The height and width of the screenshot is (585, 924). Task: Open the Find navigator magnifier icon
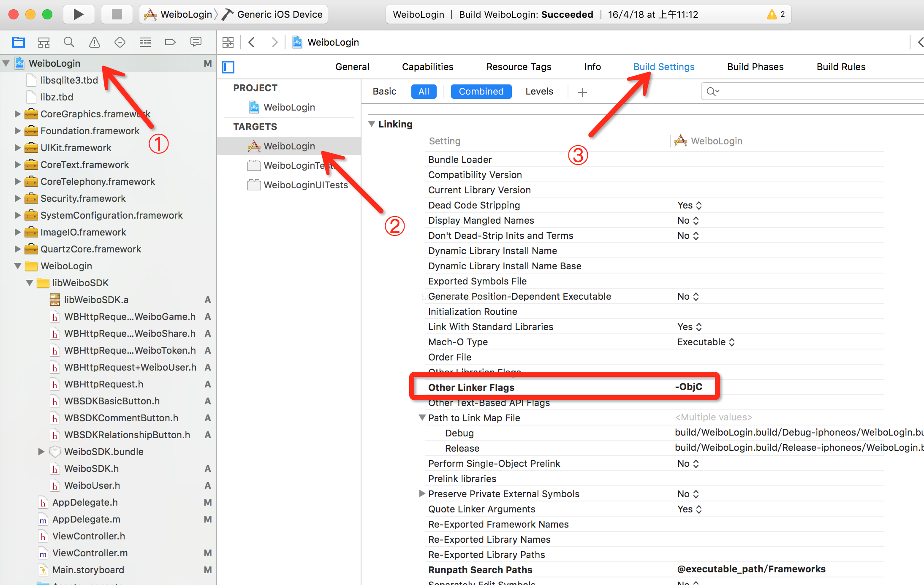69,42
